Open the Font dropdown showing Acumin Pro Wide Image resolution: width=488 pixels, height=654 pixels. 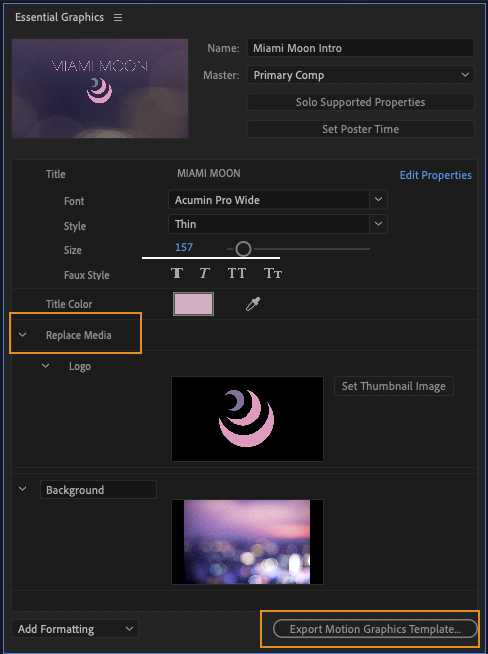pyautogui.click(x=278, y=200)
